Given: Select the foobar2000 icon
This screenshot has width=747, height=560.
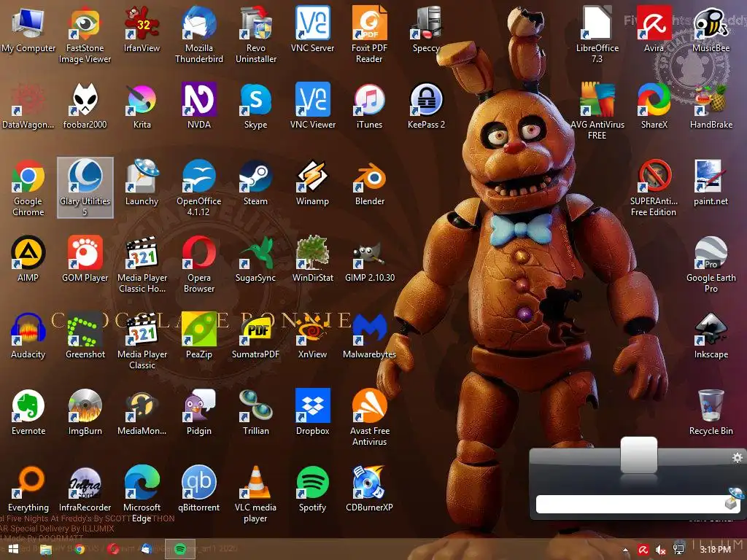Looking at the screenshot, I should pyautogui.click(x=85, y=106).
